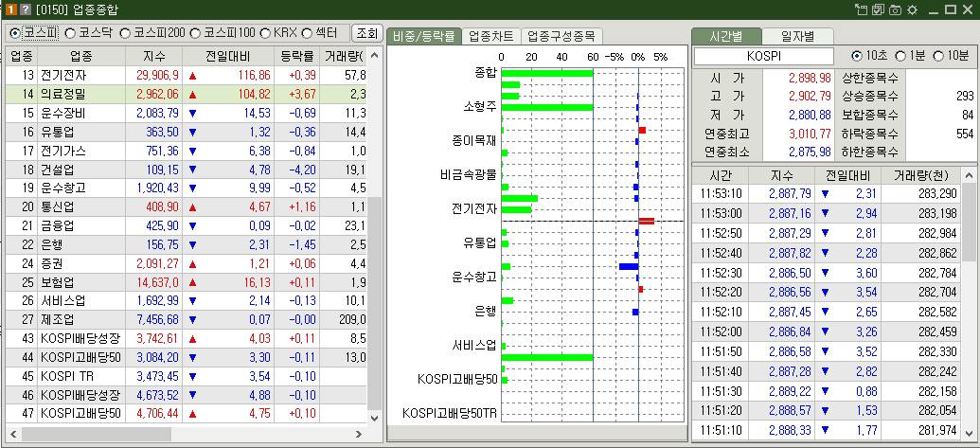
Task: Click the 11:53:10 time row
Action: [827, 194]
